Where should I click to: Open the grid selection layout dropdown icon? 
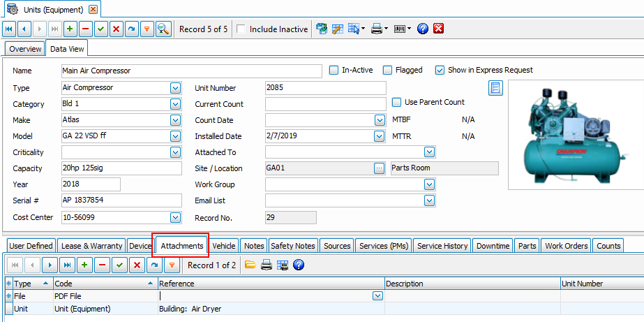pyautogui.click(x=356, y=29)
